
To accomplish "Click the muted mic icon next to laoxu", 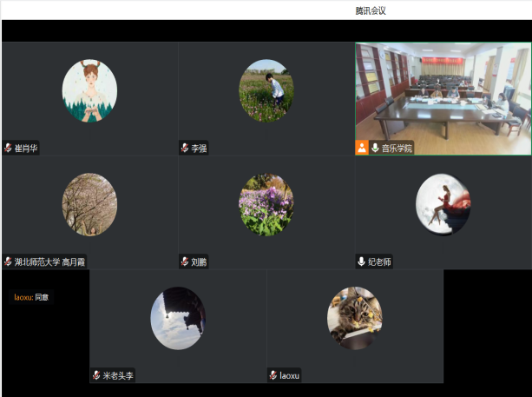I will click(273, 375).
